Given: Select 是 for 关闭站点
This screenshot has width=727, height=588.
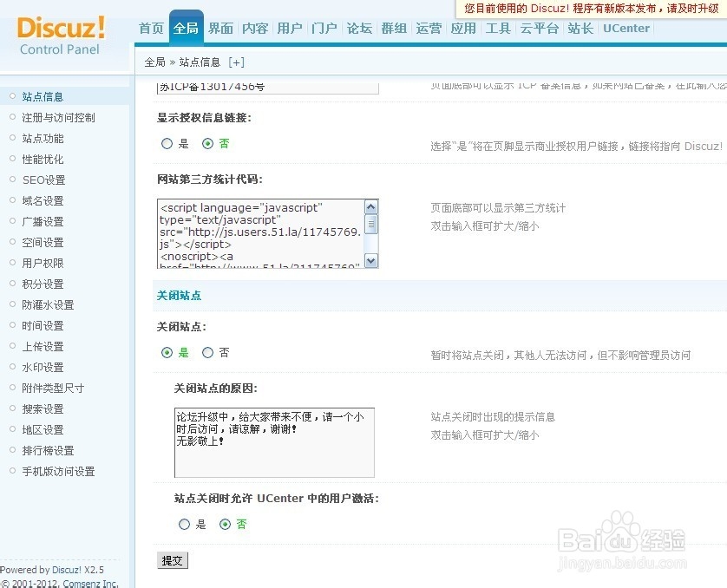Looking at the screenshot, I should tap(167, 353).
